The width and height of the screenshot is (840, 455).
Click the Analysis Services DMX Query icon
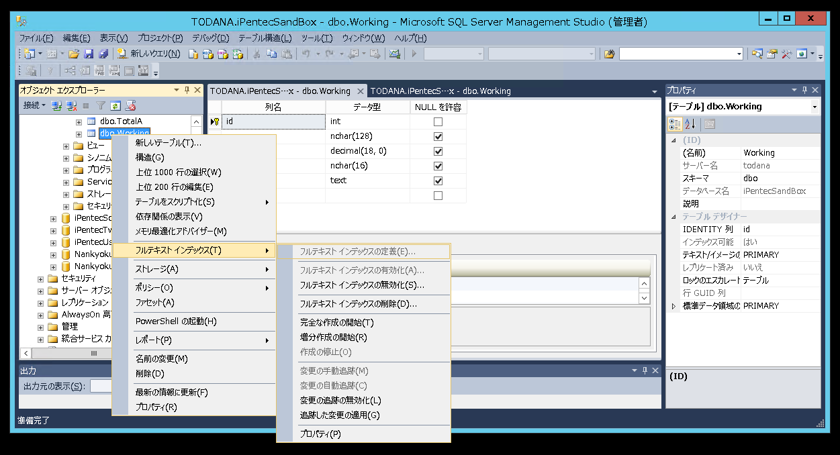click(223, 54)
